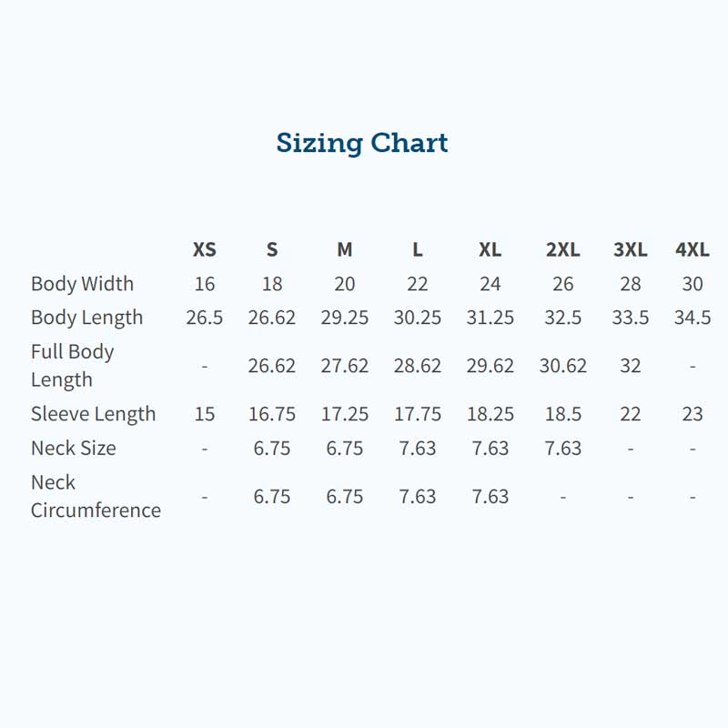Click the Full Body Length row label
The image size is (728, 728).
(x=73, y=365)
